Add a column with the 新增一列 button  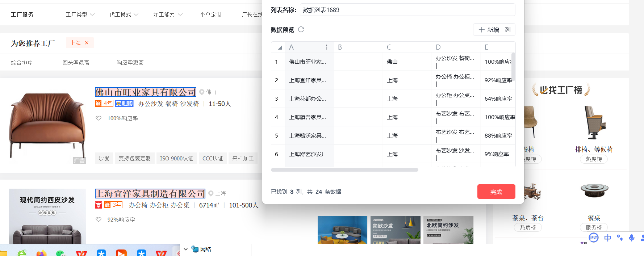coord(494,30)
